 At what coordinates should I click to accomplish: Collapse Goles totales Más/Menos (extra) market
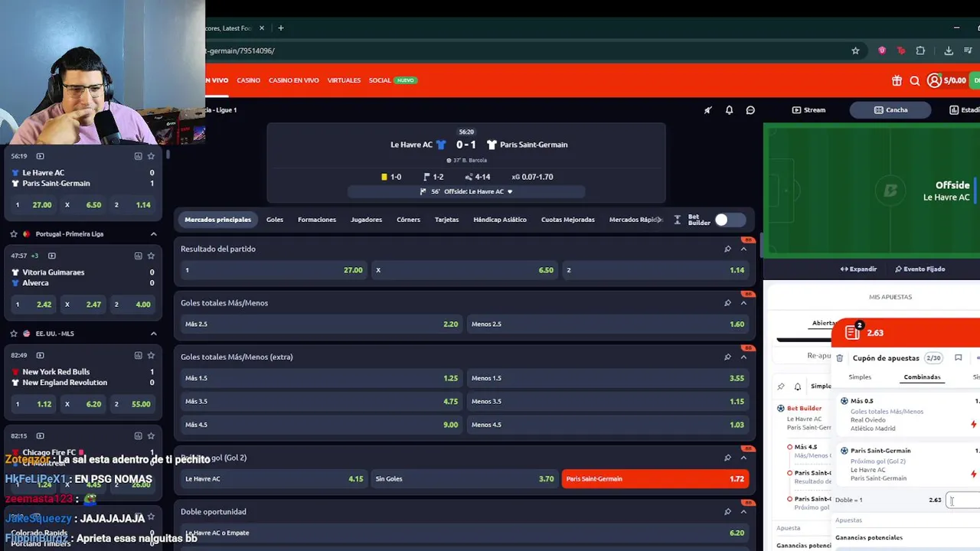[x=743, y=357]
